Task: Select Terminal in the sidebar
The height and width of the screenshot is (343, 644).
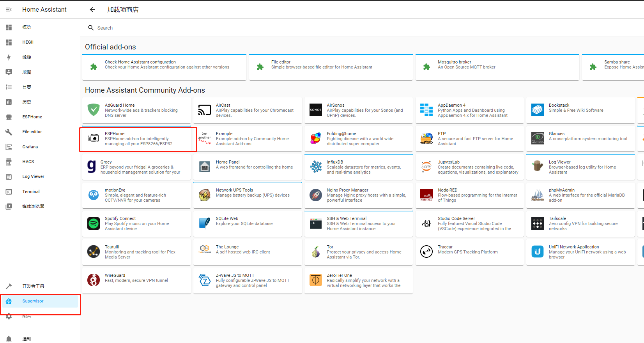Action: point(31,192)
